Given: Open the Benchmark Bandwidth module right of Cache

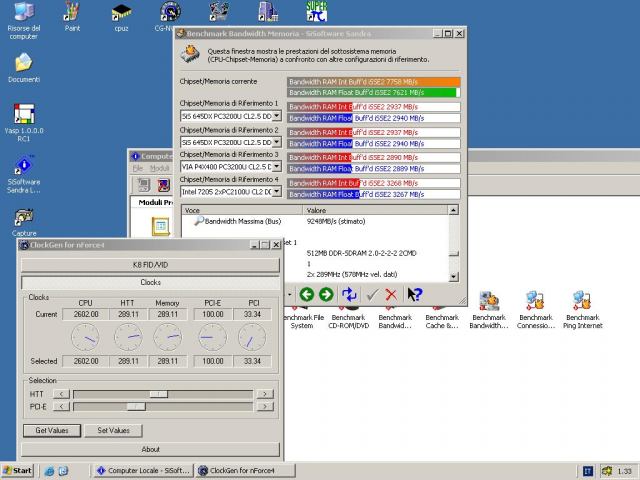Looking at the screenshot, I should coord(489,310).
